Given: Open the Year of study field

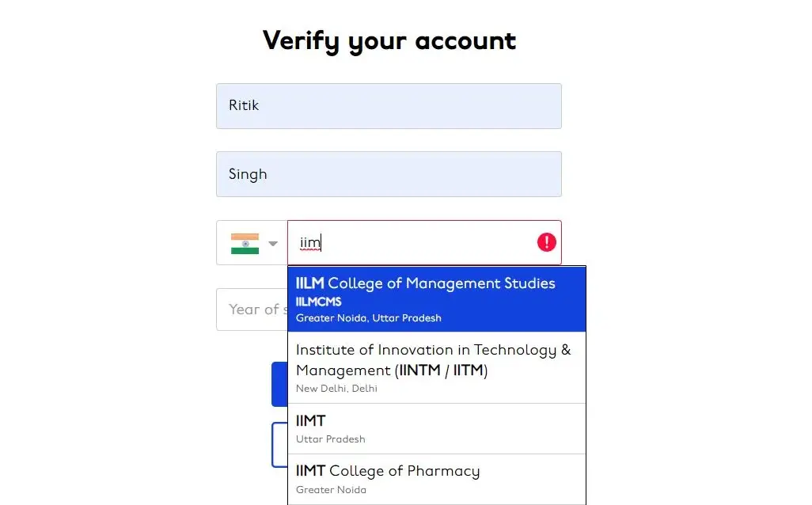Looking at the screenshot, I should pyautogui.click(x=252, y=309).
